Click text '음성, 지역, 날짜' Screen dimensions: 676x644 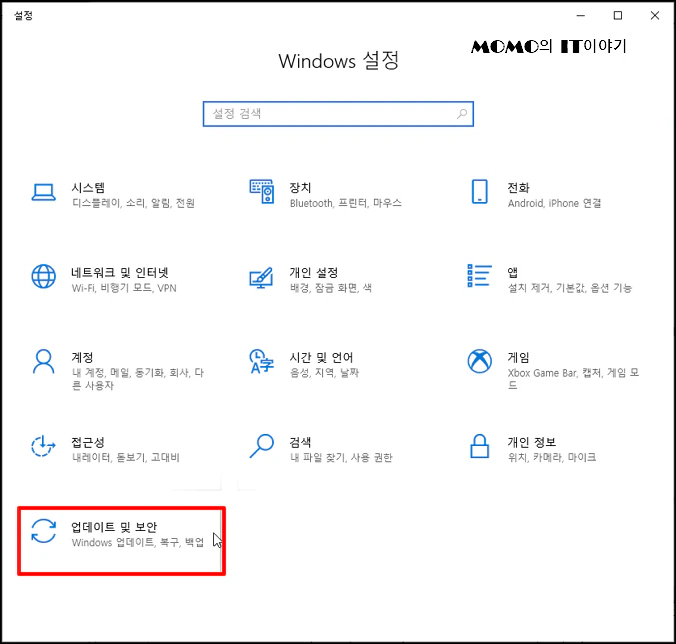click(324, 372)
